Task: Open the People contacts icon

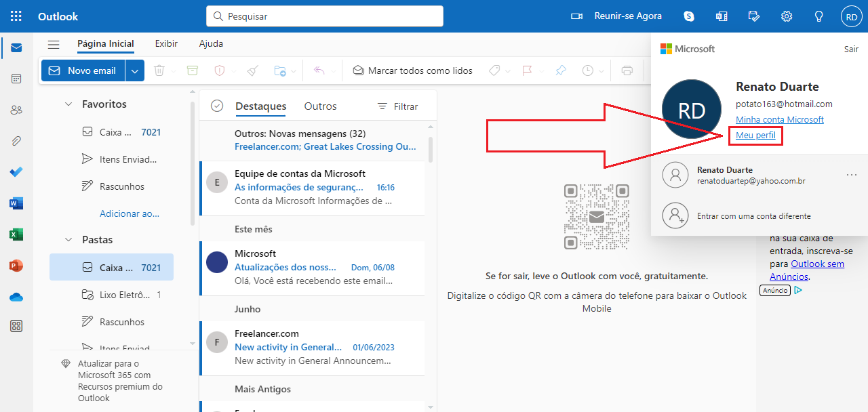Action: point(16,110)
